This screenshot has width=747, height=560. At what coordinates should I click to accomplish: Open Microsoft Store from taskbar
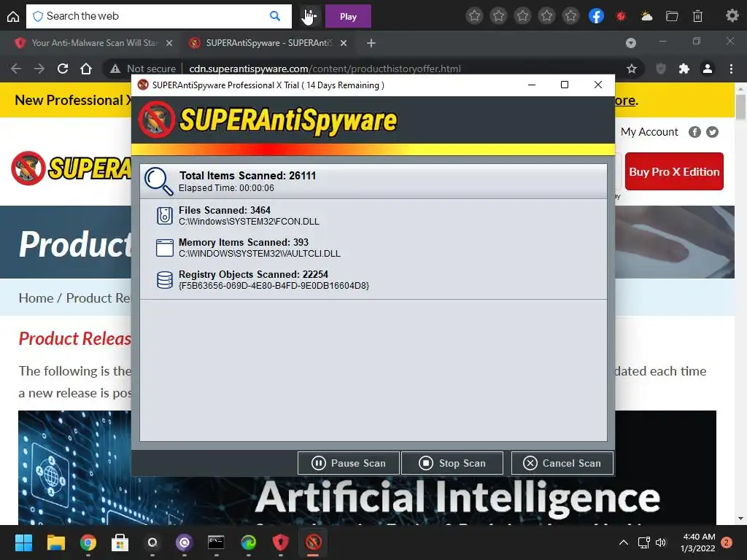pyautogui.click(x=120, y=542)
